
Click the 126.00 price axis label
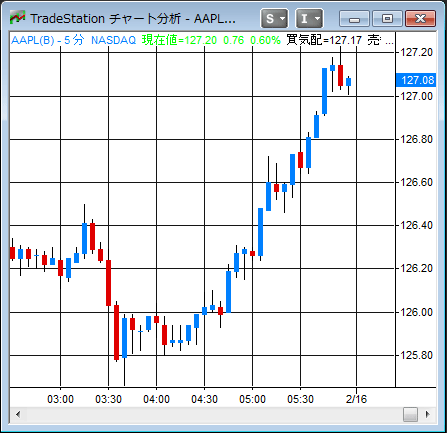tap(416, 312)
